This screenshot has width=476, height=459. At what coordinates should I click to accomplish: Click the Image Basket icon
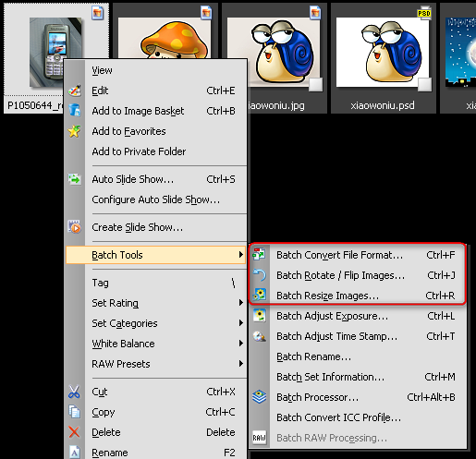point(75,111)
